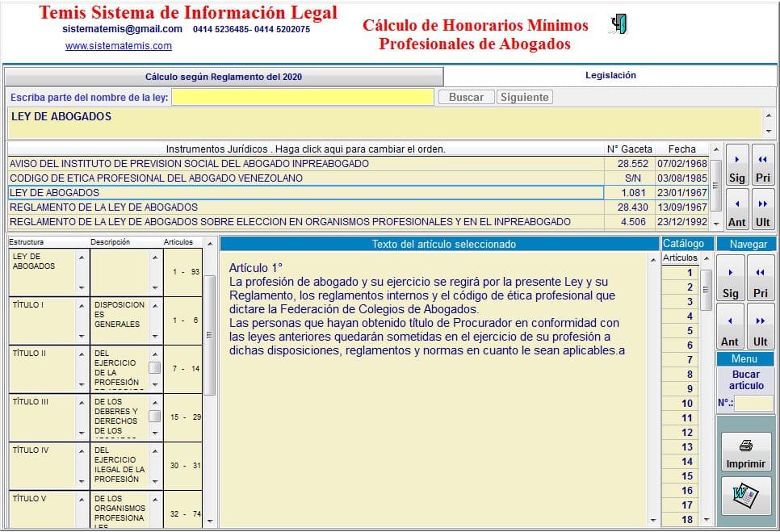Click the Imprimir printer button
This screenshot has width=780, height=532.
745,453
